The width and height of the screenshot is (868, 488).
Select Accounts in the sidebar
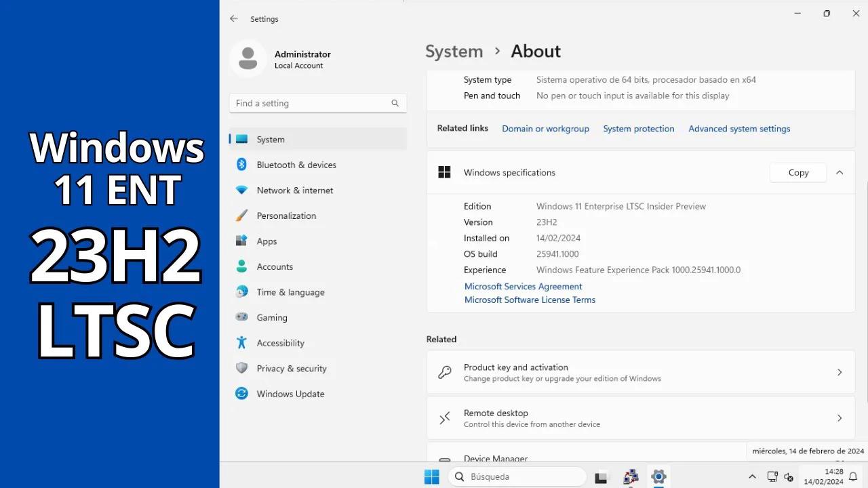pos(274,266)
